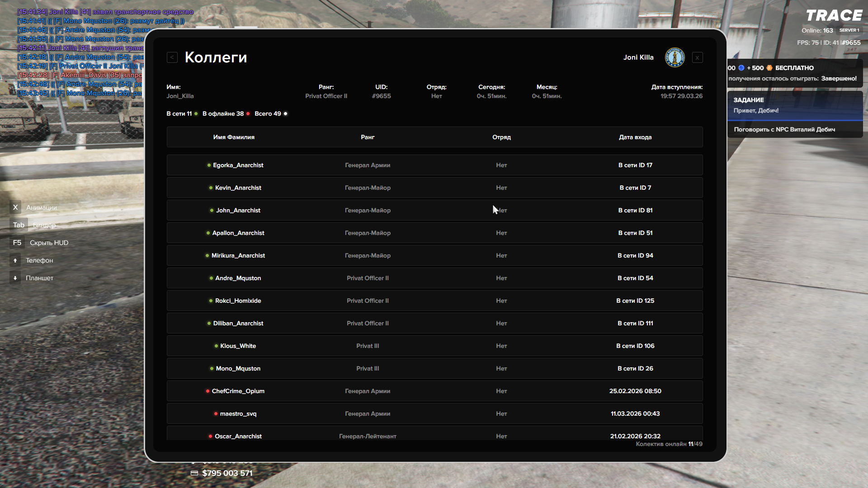Sort by Дата входа column header
Screen dimensions: 868x488
pyautogui.click(x=635, y=137)
